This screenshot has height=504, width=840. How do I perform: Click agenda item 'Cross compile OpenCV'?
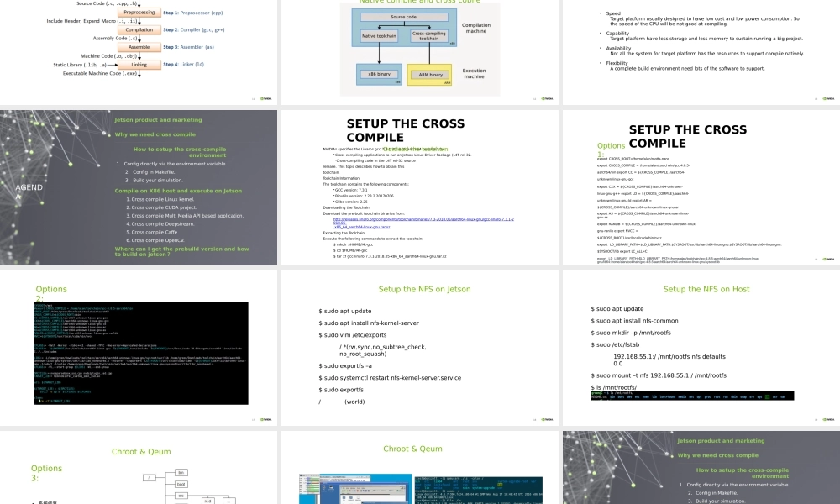(x=158, y=240)
